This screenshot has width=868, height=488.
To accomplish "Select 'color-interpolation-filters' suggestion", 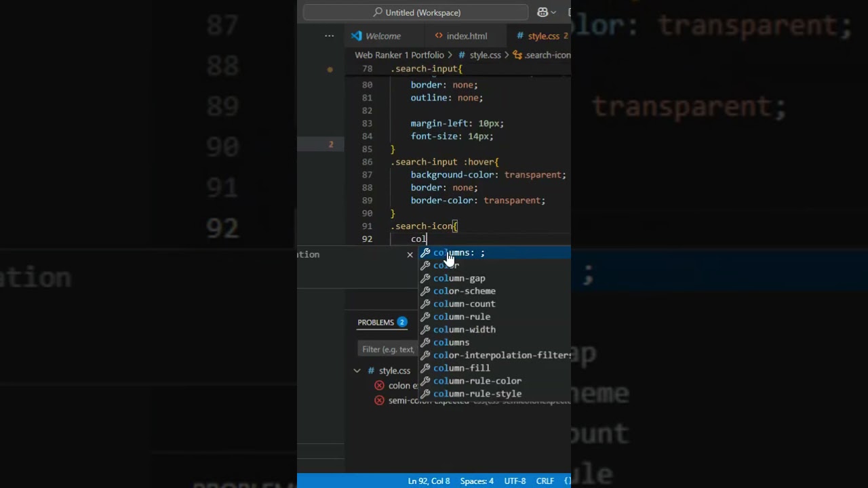I will point(494,355).
